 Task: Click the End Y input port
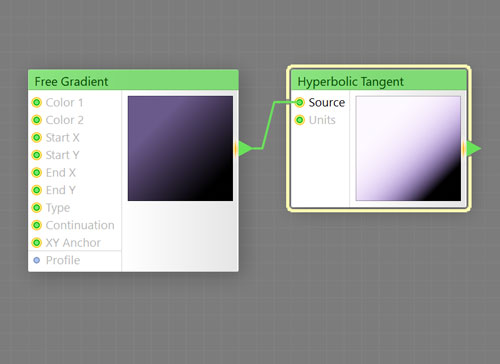click(x=36, y=190)
